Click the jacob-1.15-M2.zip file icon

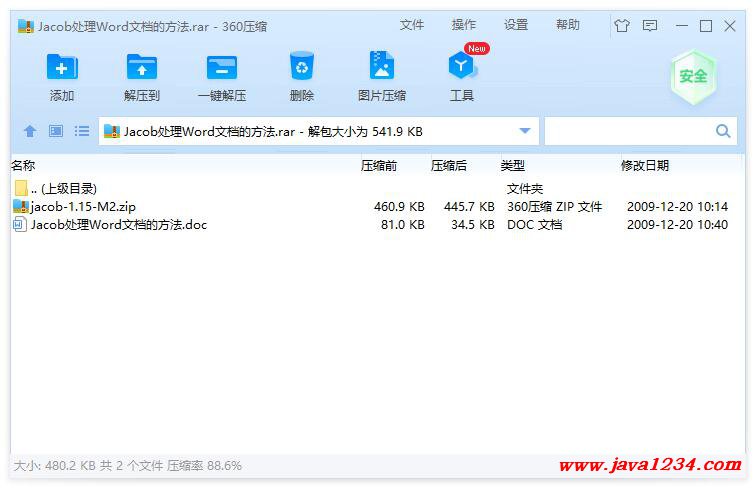[x=21, y=206]
